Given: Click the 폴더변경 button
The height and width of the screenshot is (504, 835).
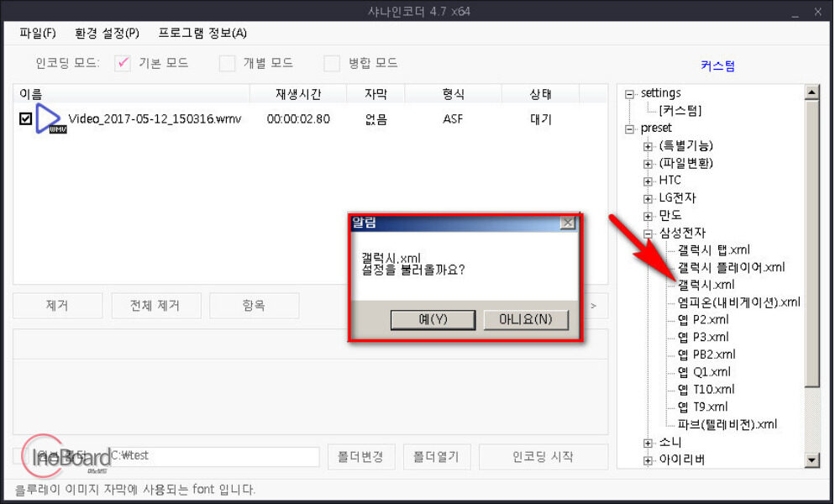Looking at the screenshot, I should (361, 457).
